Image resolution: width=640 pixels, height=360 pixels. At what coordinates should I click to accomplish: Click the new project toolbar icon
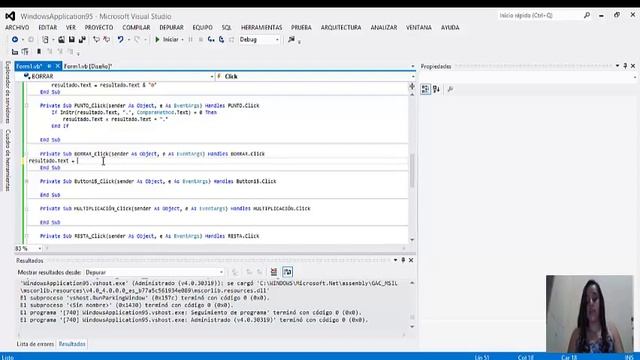coord(45,40)
